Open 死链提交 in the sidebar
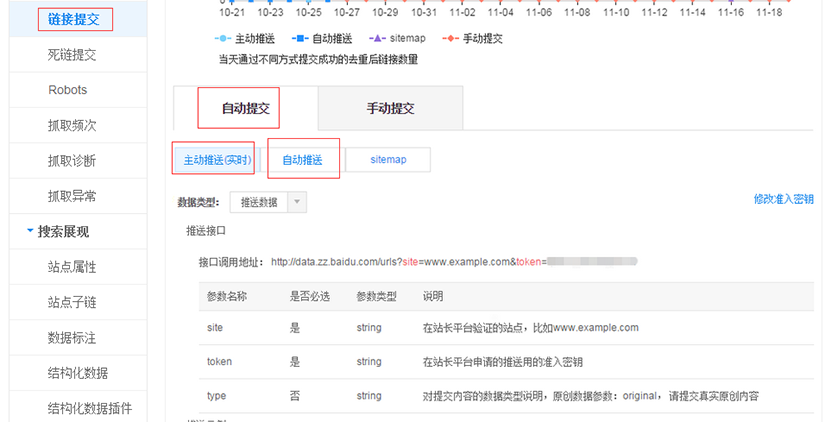 72,55
